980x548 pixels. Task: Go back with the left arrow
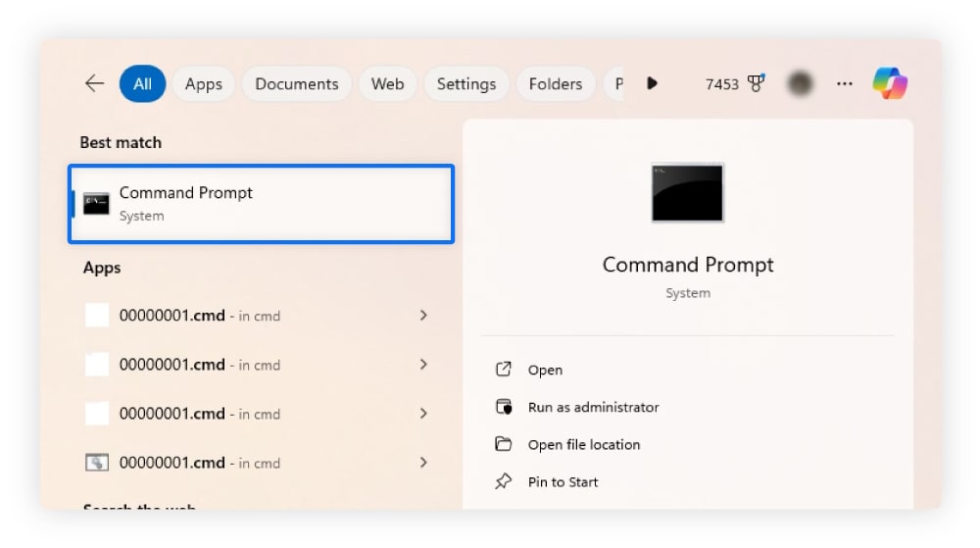[x=94, y=83]
